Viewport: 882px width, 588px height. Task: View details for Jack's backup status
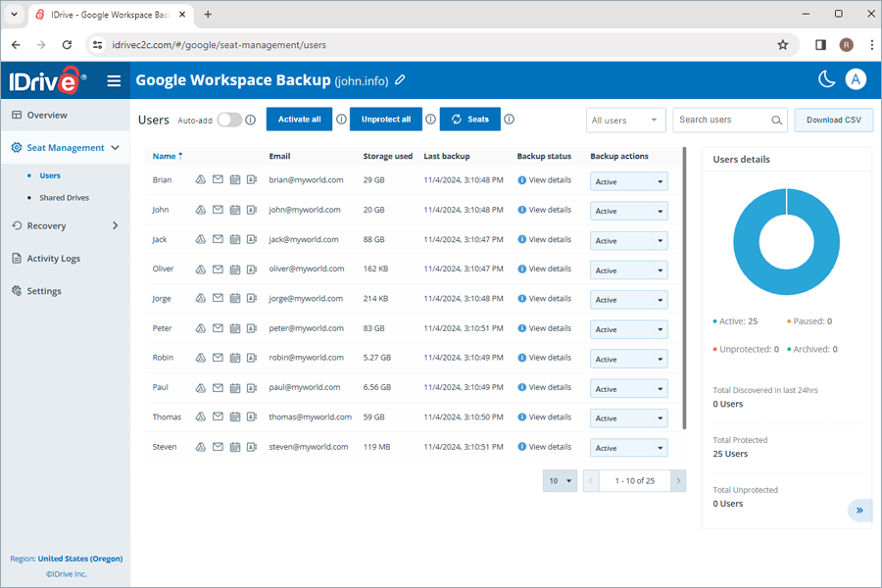pyautogui.click(x=544, y=239)
